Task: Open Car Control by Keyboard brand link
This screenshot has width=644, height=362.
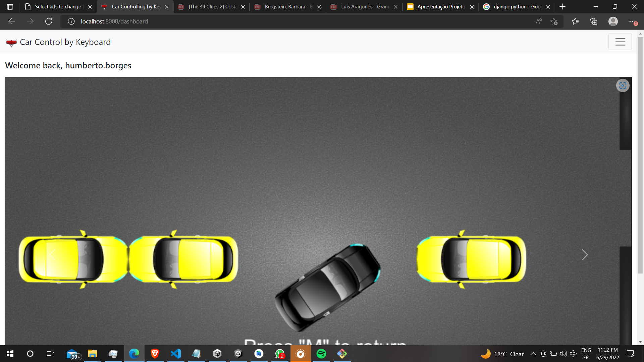Action: (58, 42)
